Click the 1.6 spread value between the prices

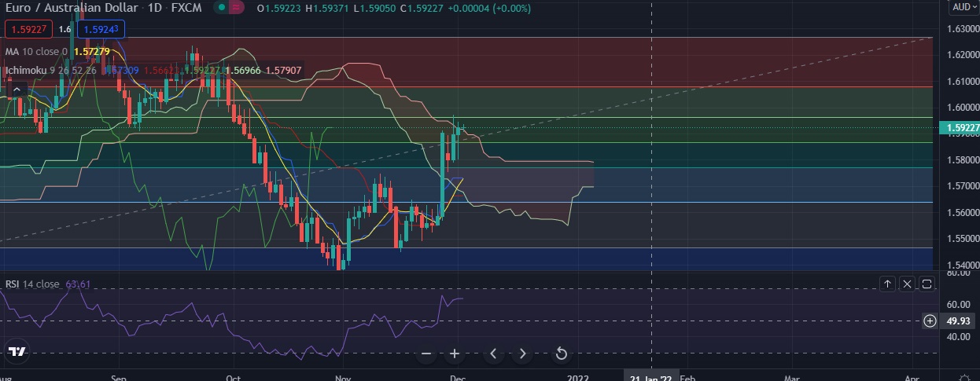pyautogui.click(x=64, y=29)
